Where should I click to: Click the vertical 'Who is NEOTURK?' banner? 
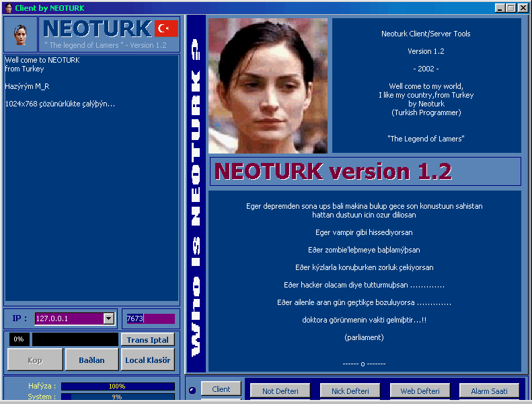click(x=196, y=194)
